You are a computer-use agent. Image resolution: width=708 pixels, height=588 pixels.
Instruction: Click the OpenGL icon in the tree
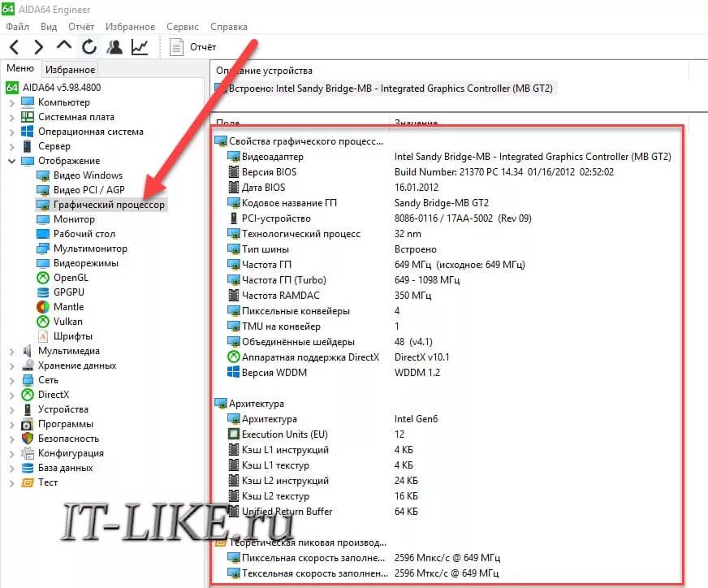[42, 278]
